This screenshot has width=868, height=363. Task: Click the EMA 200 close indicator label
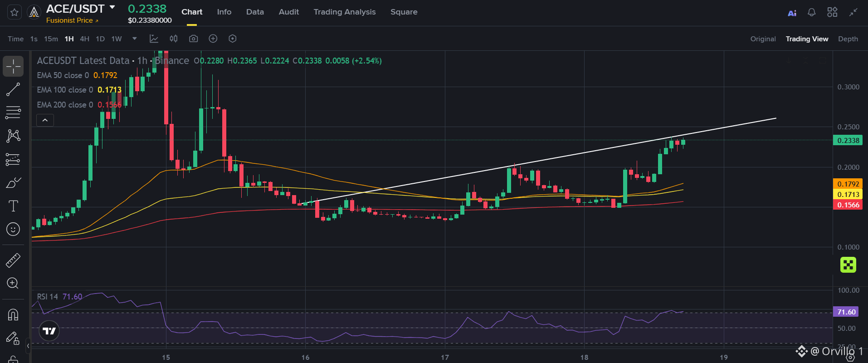click(65, 105)
